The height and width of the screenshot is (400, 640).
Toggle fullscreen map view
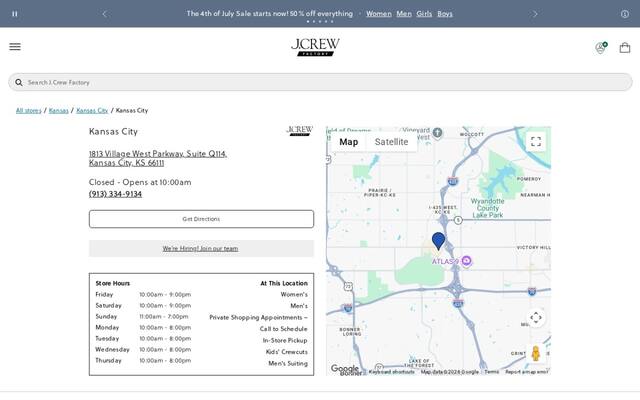(x=536, y=142)
